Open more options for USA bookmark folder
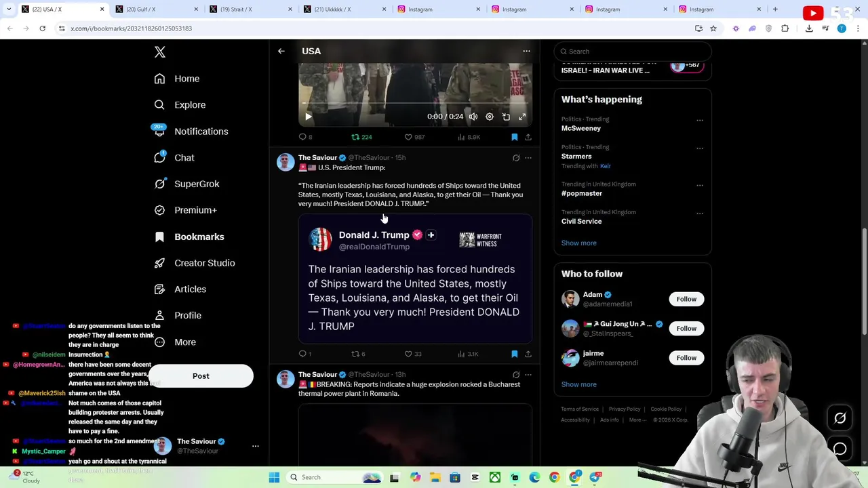Viewport: 868px width, 488px height. pyautogui.click(x=526, y=51)
